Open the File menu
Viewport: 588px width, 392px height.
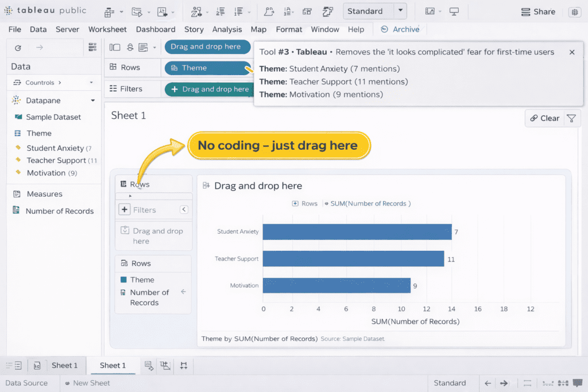tap(14, 29)
